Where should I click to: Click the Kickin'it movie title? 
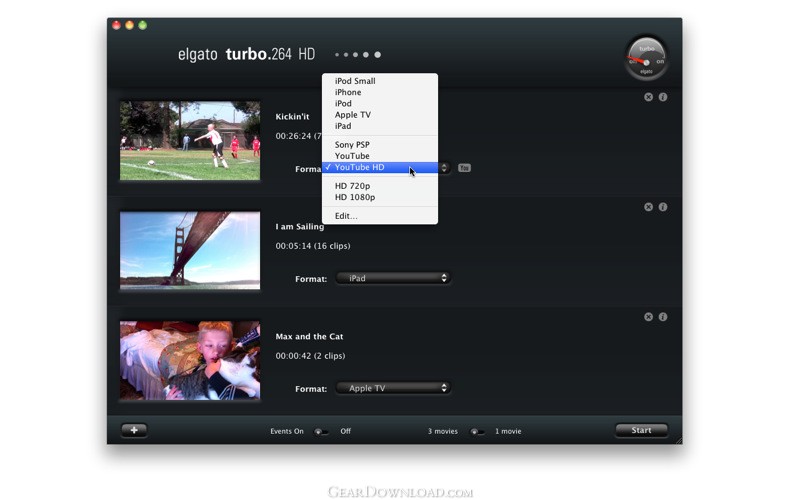292,117
